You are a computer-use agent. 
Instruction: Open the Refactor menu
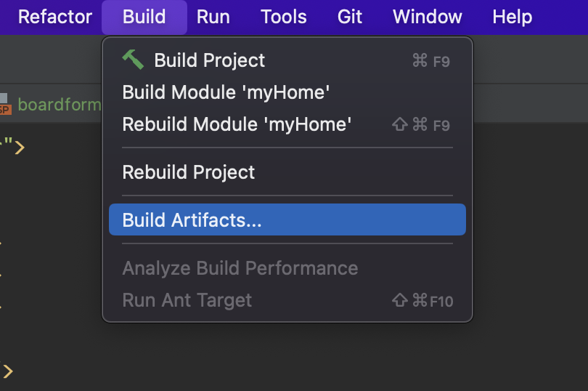(55, 17)
